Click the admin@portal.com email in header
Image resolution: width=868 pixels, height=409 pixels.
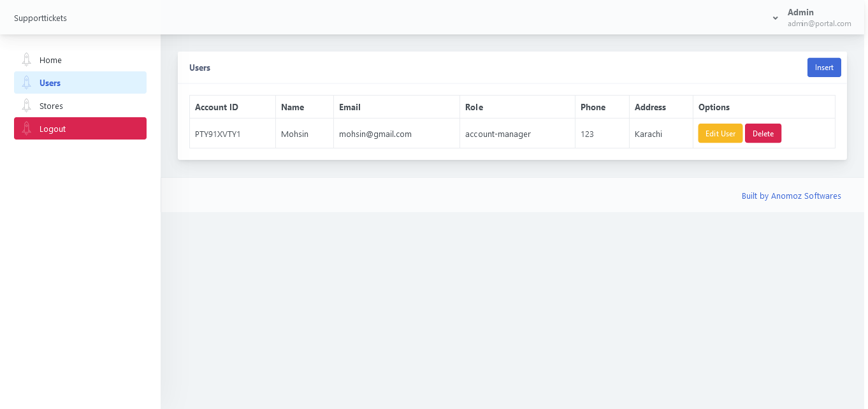pyautogui.click(x=819, y=24)
